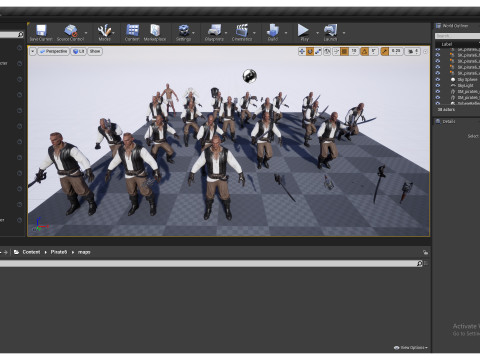The height and width of the screenshot is (360, 480).
Task: Click the left panel search magnifier icon
Action: tap(20, 34)
